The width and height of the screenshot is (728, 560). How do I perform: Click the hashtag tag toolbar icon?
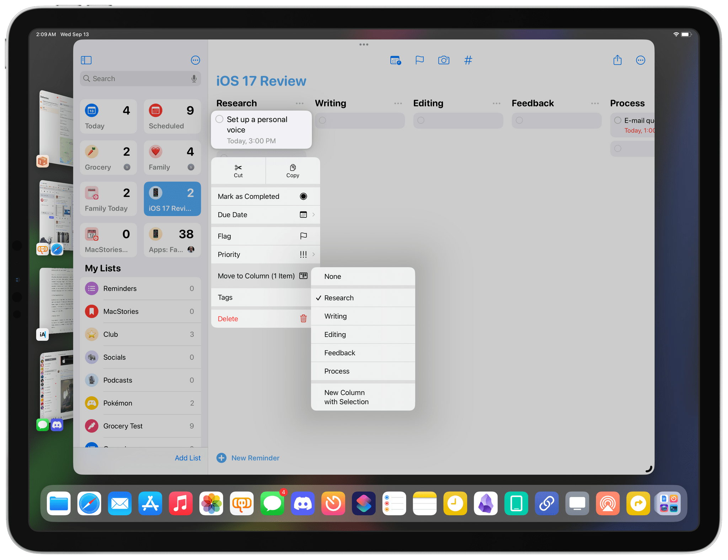click(468, 60)
